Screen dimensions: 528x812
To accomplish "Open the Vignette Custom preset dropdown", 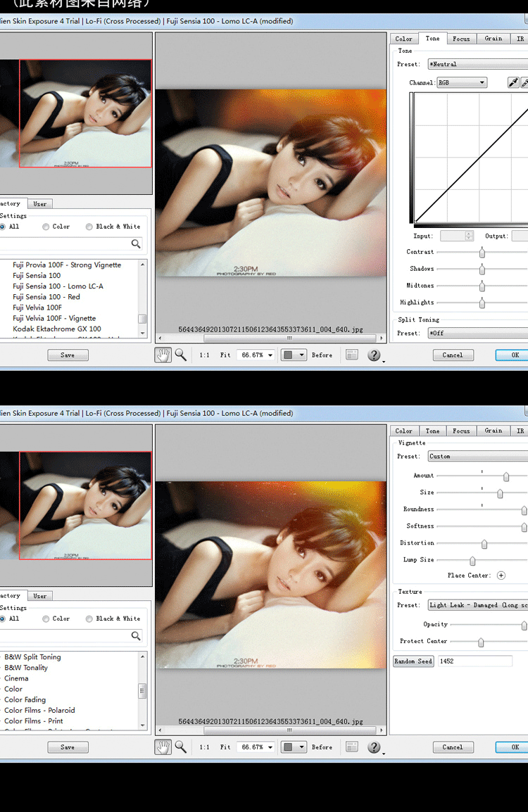I will pyautogui.click(x=478, y=456).
